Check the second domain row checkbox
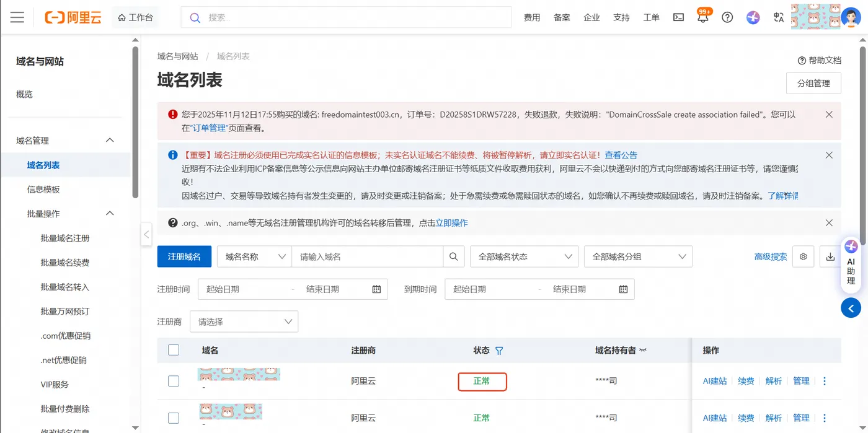The image size is (868, 433). tap(173, 417)
